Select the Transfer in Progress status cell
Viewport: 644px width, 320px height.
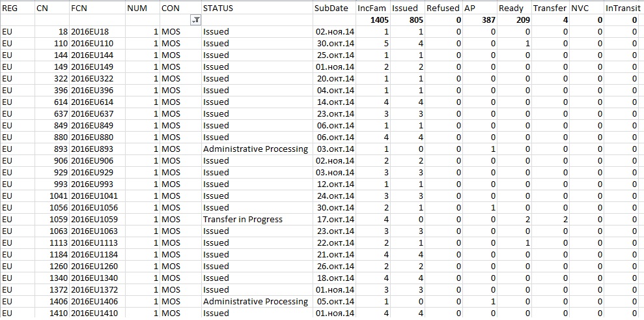coord(257,219)
